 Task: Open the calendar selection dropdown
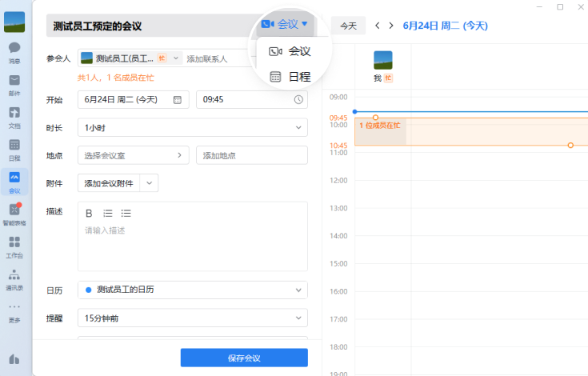(192, 290)
